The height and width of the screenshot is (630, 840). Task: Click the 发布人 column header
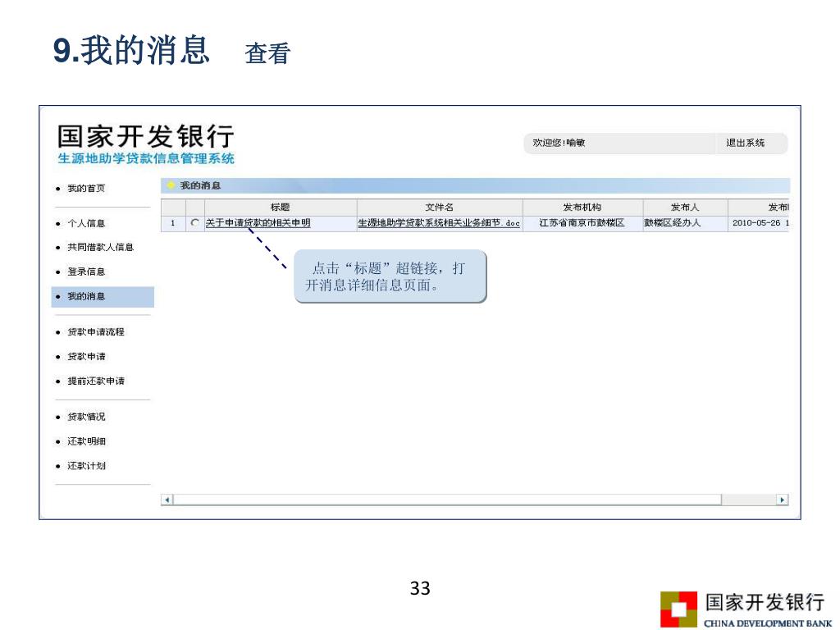coord(685,208)
